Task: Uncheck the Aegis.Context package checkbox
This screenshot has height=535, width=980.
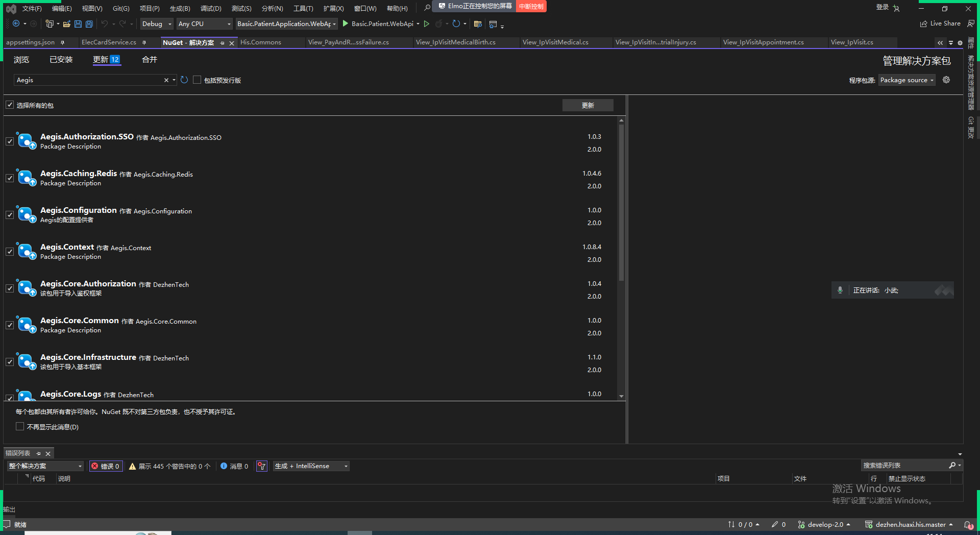Action: coord(10,252)
